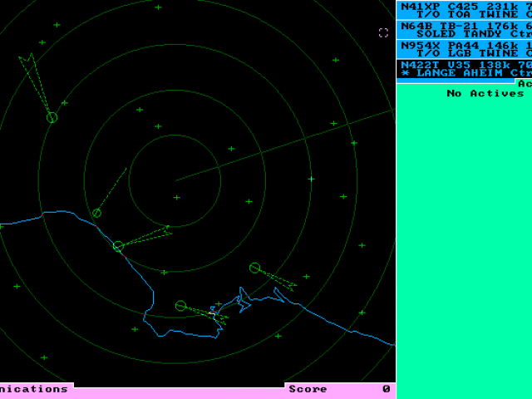Click the aircraft target circle sitting on the coastline
532x399 pixels.
click(x=118, y=246)
